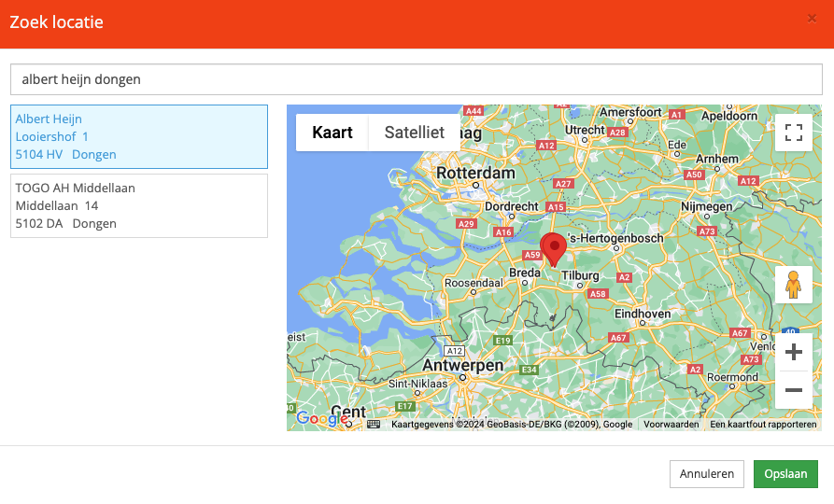This screenshot has width=834, height=504.
Task: Click the Zoek locatie dialog title
Action: pyautogui.click(x=56, y=22)
